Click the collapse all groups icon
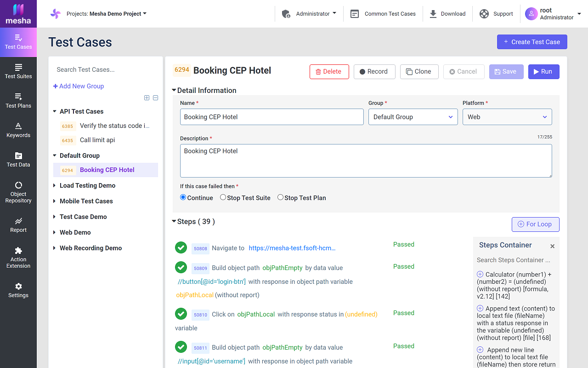This screenshot has width=588, height=368. tap(155, 98)
